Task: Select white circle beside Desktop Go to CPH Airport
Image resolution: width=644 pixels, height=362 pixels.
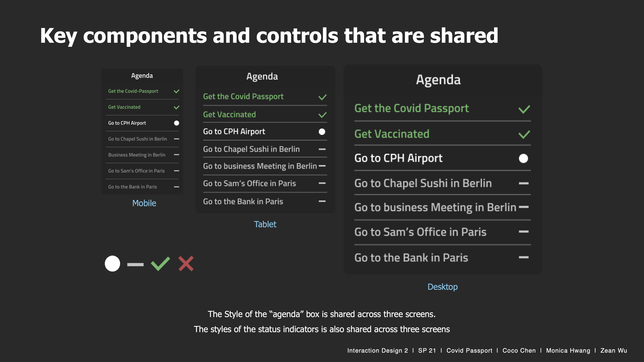Action: pyautogui.click(x=523, y=158)
